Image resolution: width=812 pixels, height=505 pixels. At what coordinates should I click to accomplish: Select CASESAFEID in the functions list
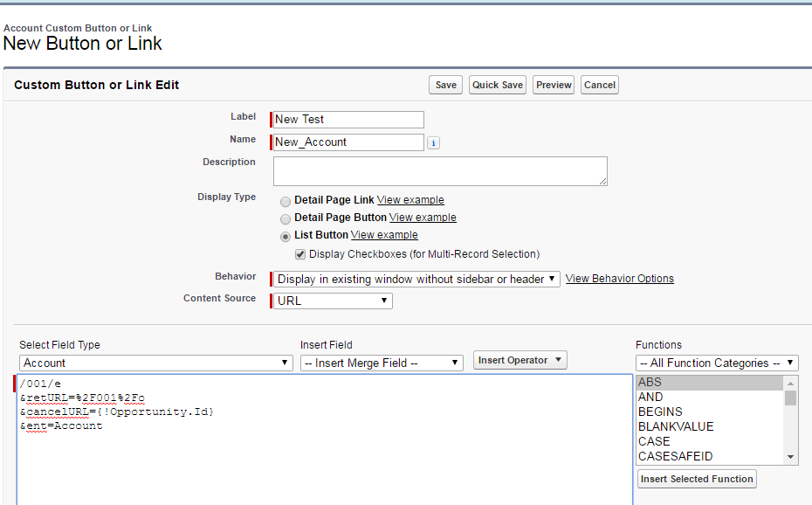[710, 457]
